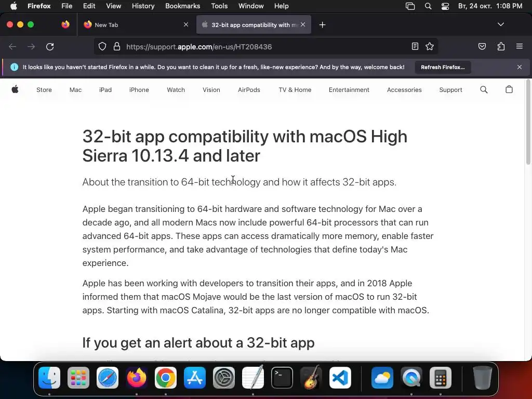Click the site security padlock icon

(x=117, y=46)
